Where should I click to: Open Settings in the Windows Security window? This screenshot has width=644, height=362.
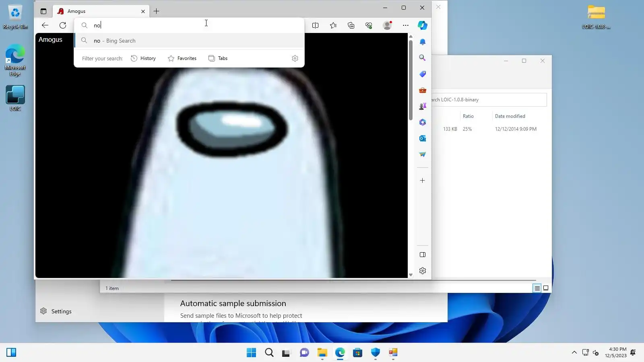coord(56,311)
